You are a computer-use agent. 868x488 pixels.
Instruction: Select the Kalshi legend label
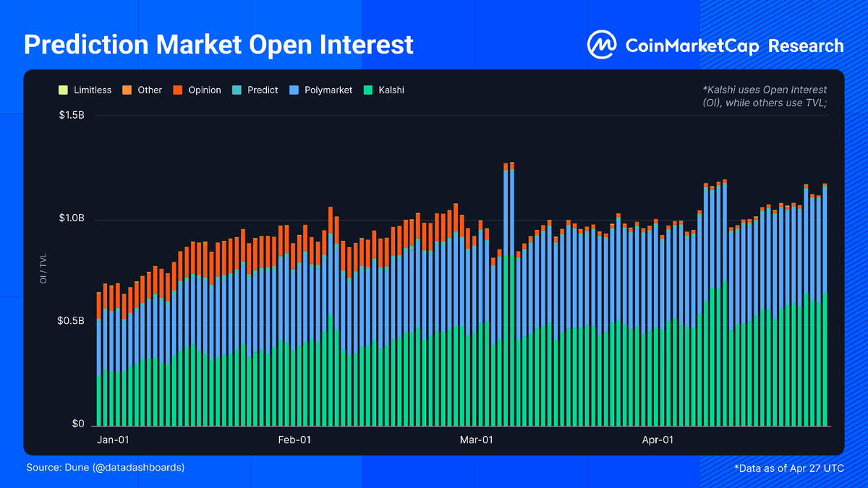pos(391,90)
